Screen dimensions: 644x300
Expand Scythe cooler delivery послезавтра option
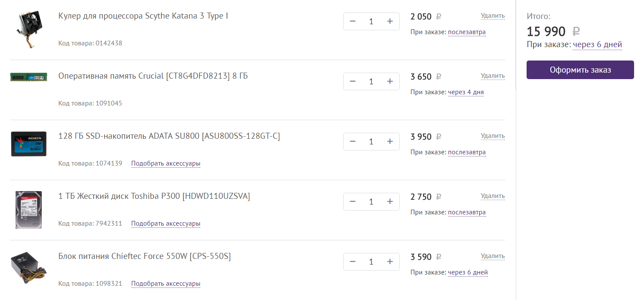pos(467,32)
